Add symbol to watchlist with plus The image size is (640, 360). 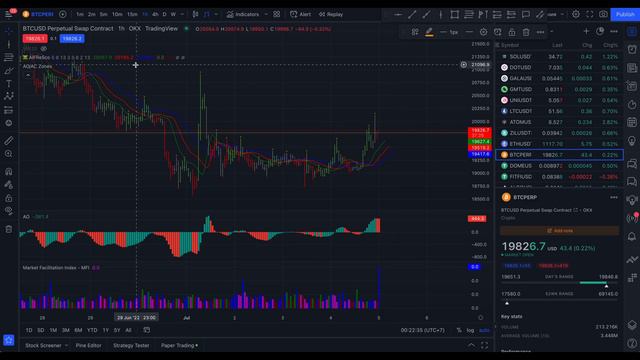pyautogui.click(x=586, y=31)
